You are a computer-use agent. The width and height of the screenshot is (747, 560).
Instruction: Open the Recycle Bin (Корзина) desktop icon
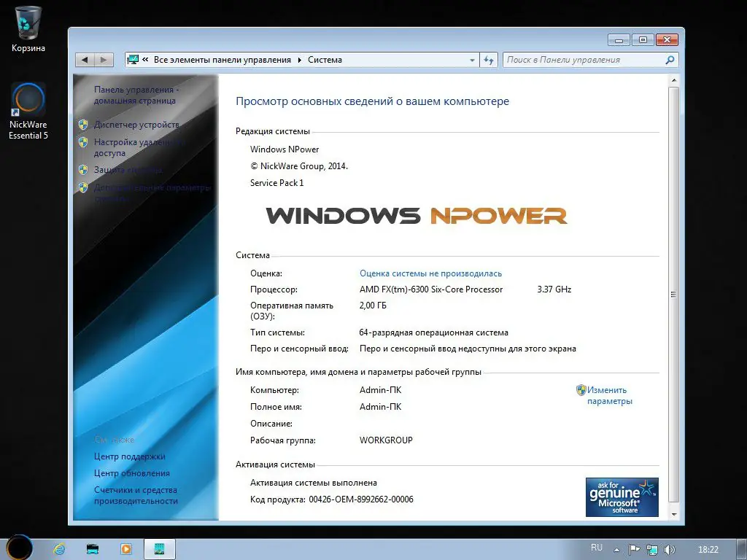tap(28, 29)
